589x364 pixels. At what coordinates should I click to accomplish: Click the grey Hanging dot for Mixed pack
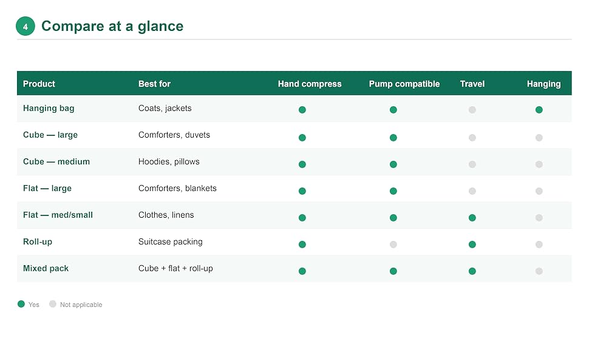pos(539,271)
